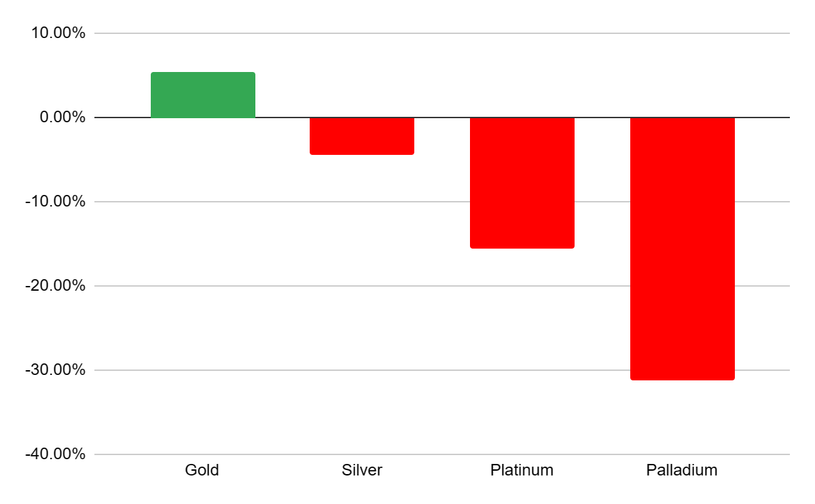Select the -40.00% bottom gridline
The width and height of the screenshot is (815, 504).
(442, 454)
